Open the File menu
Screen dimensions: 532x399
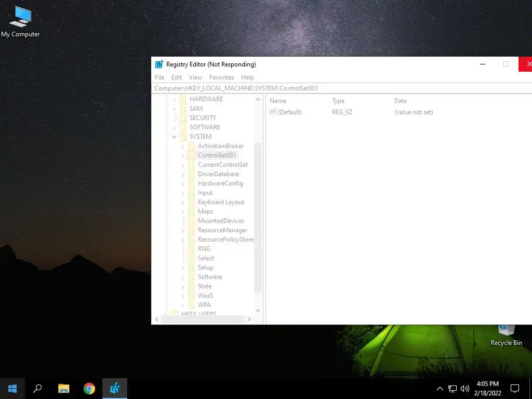click(x=159, y=77)
